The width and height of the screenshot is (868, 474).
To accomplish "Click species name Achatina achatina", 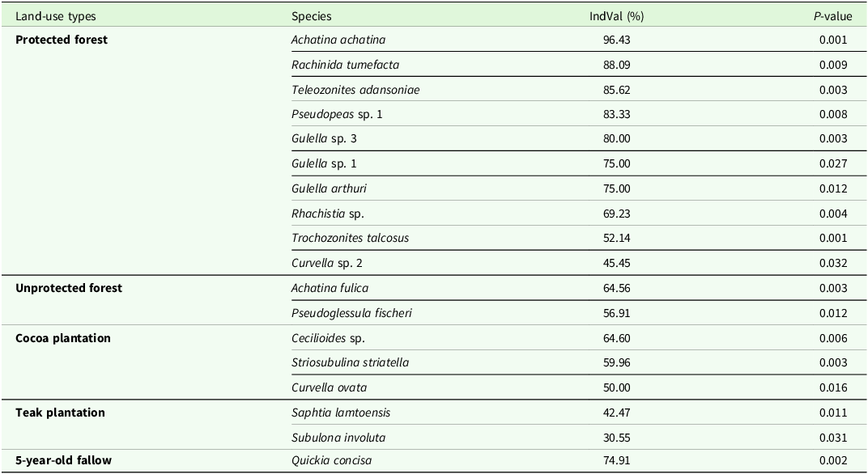I will 338,40.
